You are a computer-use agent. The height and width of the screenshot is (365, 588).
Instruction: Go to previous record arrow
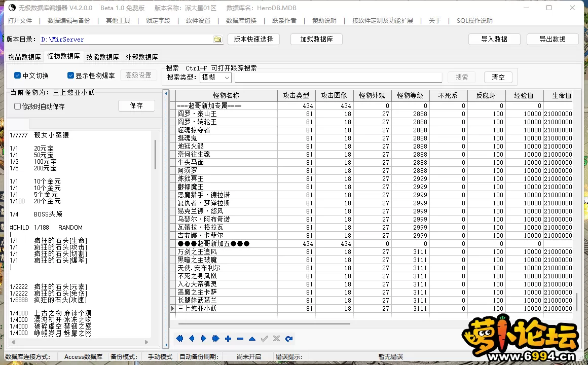pos(192,339)
